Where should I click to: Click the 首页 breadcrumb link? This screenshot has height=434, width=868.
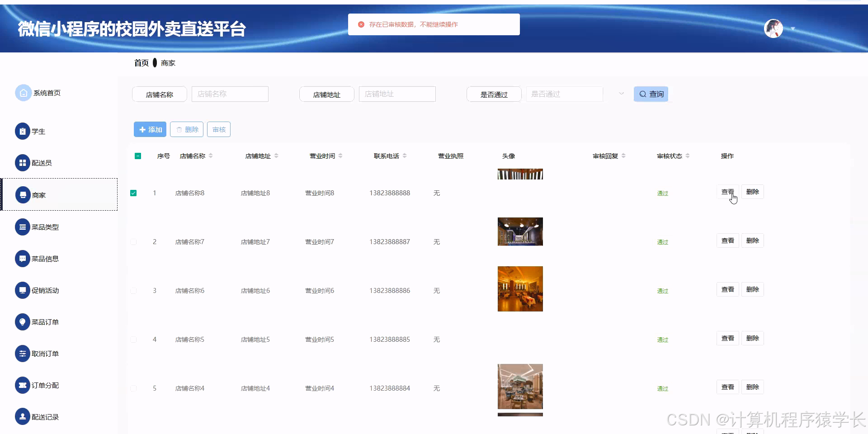click(142, 63)
